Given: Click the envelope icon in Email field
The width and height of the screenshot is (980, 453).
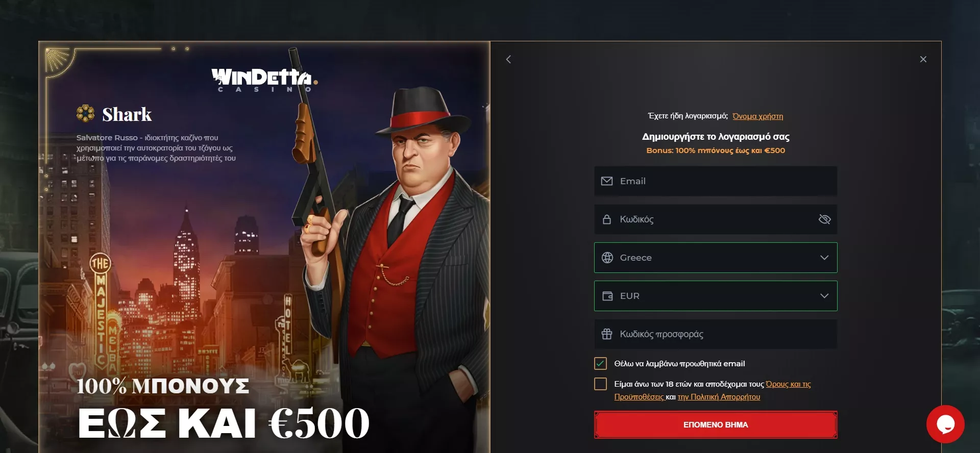Looking at the screenshot, I should click(x=607, y=181).
